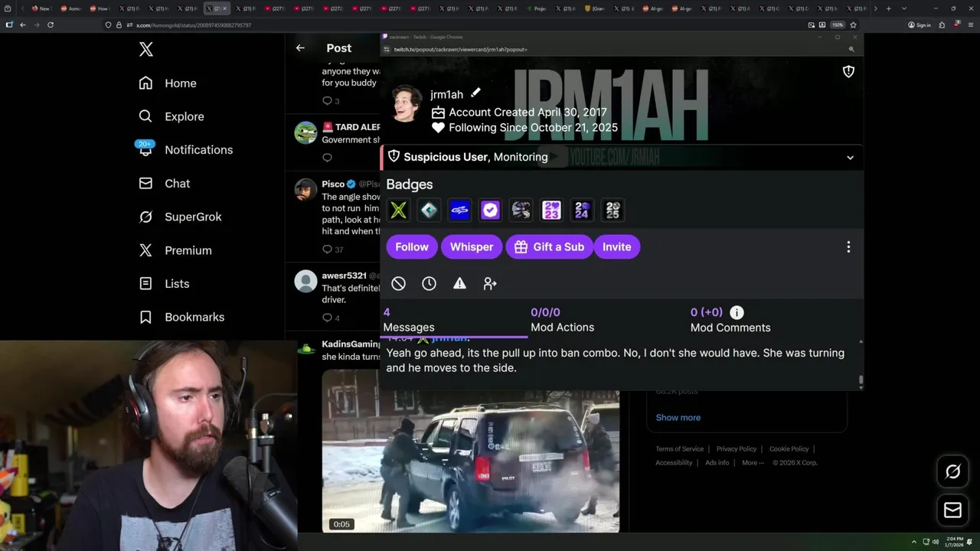This screenshot has width=980, height=551.
Task: Timeout user with the clock icon
Action: pyautogui.click(x=429, y=284)
